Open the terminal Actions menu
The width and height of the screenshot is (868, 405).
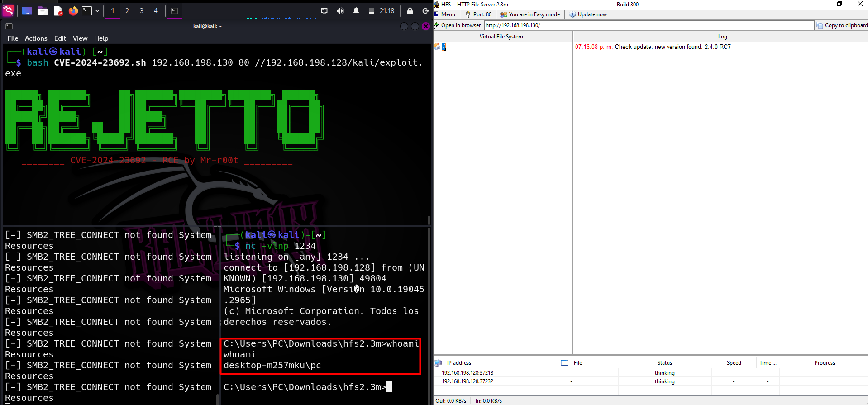coord(36,38)
